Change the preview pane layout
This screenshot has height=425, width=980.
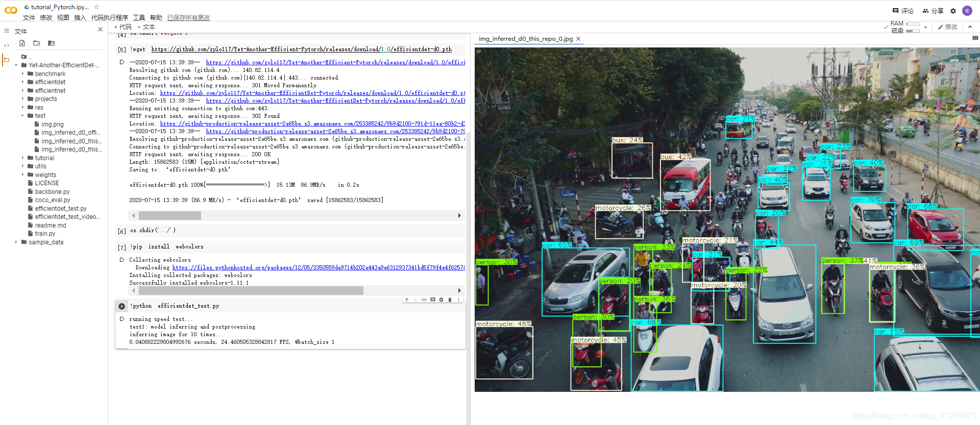click(x=975, y=38)
